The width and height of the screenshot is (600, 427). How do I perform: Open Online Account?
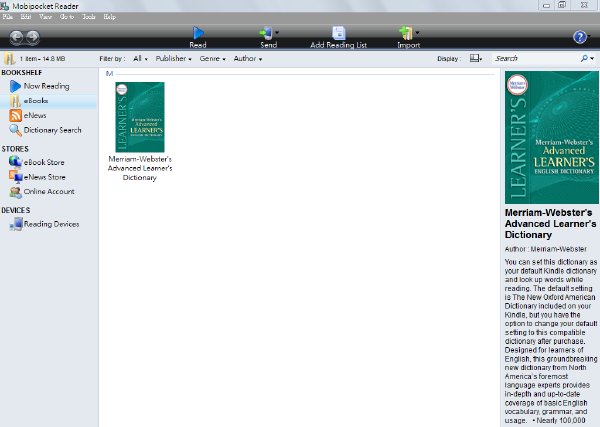point(49,191)
